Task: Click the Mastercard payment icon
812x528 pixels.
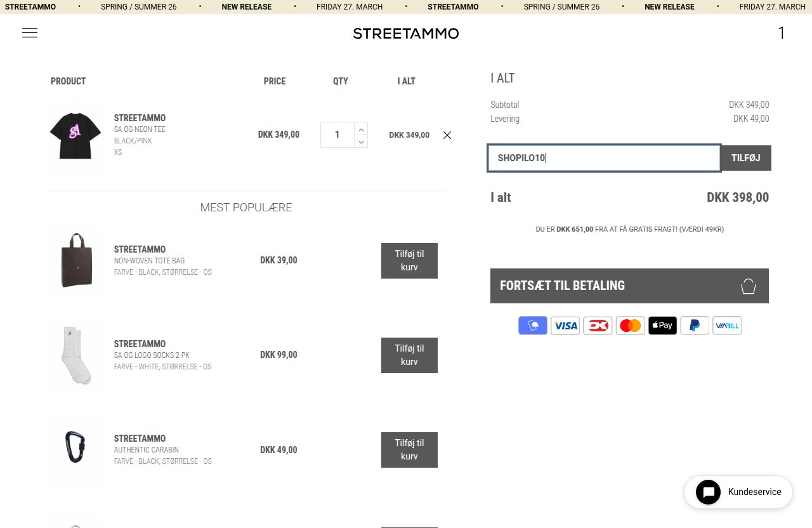Action: (630, 326)
